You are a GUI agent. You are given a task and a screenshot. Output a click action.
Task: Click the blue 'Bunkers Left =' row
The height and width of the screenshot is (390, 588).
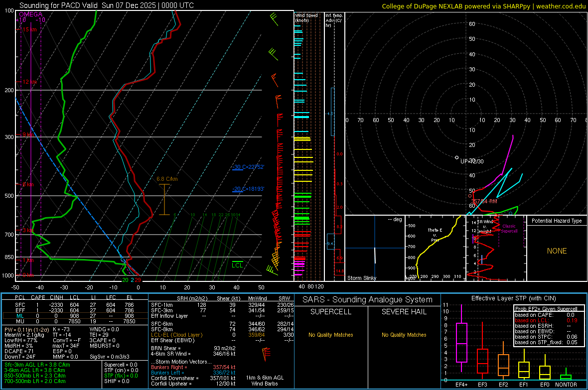coord(193,373)
